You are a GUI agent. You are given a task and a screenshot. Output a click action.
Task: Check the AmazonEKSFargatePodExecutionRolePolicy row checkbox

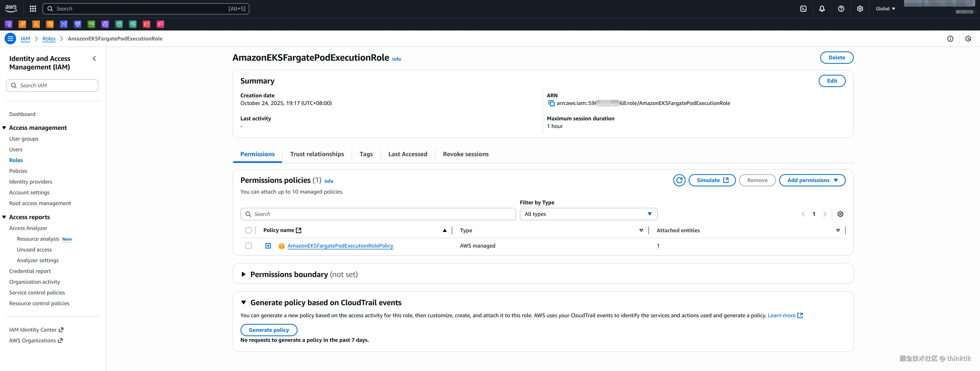click(248, 246)
